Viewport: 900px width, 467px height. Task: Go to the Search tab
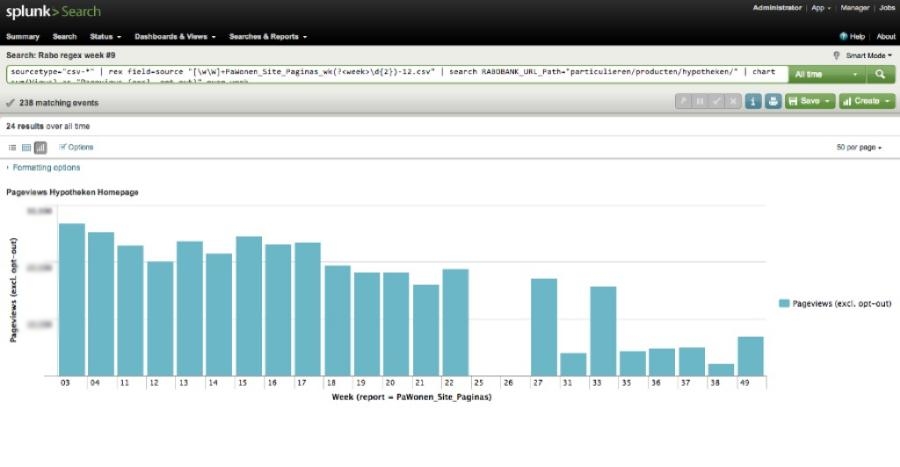point(64,36)
